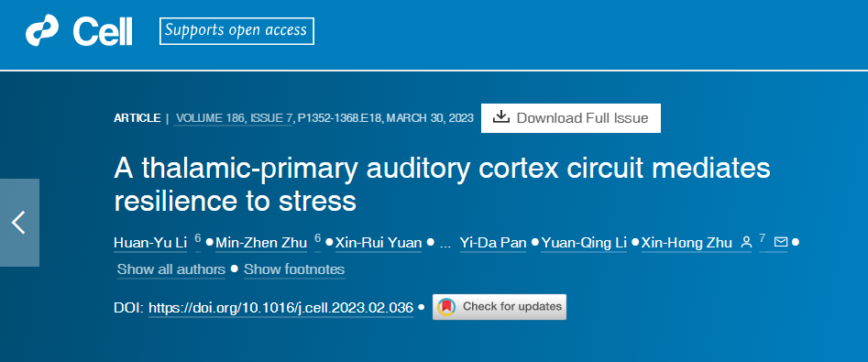The width and height of the screenshot is (868, 362).
Task: Open footnote 7 next to Xin-Hong Zhu
Action: [763, 239]
